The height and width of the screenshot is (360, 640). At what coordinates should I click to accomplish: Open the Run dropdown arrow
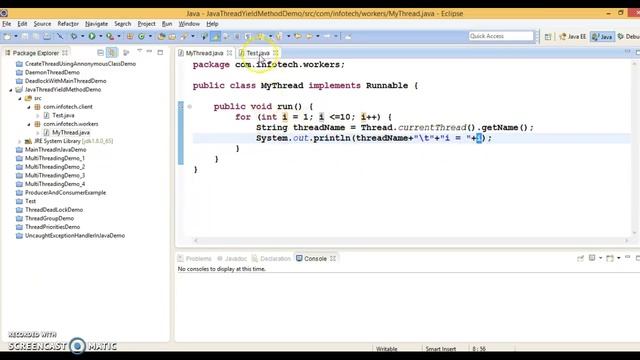[100, 37]
